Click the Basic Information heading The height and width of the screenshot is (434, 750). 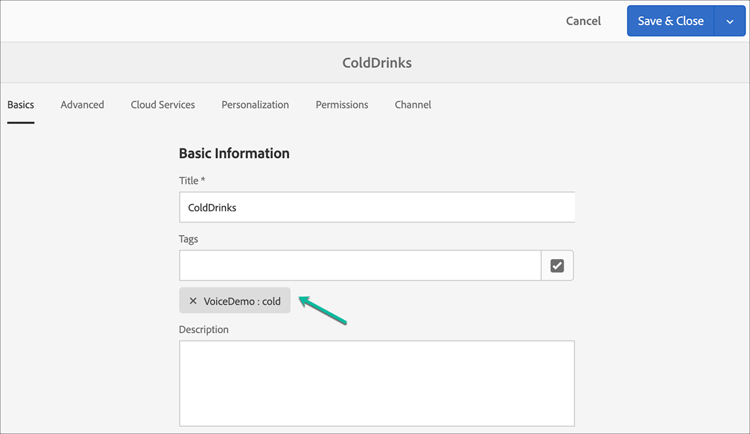pyautogui.click(x=234, y=154)
